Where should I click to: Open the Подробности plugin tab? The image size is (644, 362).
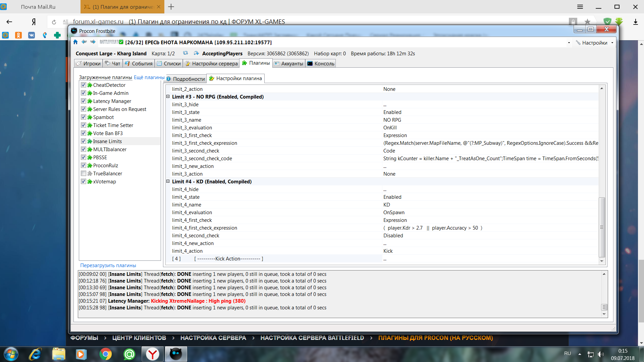(x=186, y=79)
